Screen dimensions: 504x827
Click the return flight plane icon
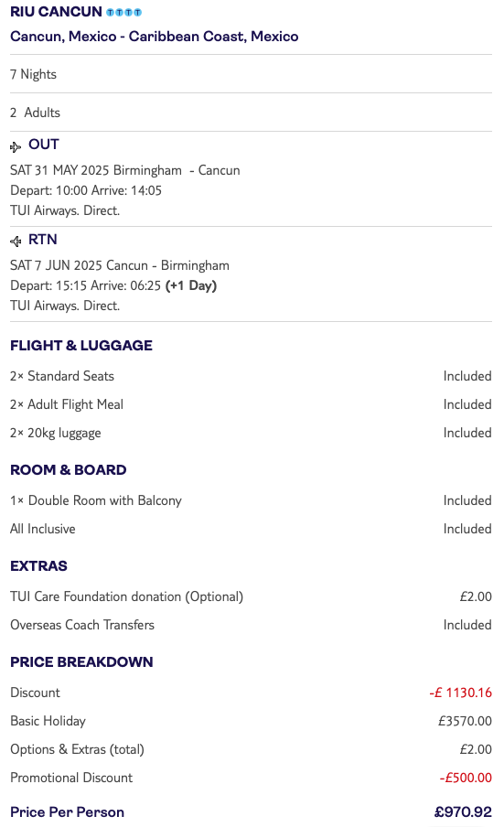[x=16, y=242]
